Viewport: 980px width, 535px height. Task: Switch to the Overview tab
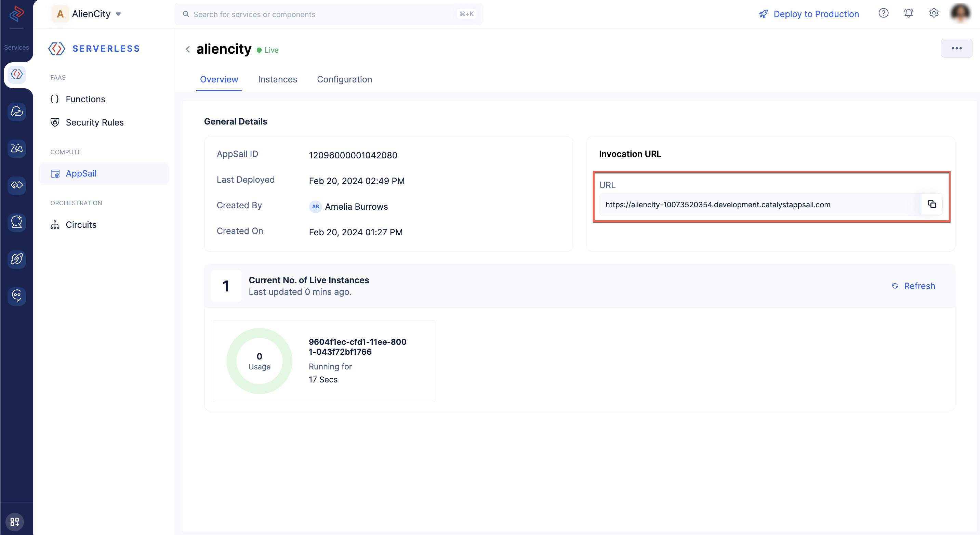pyautogui.click(x=219, y=79)
